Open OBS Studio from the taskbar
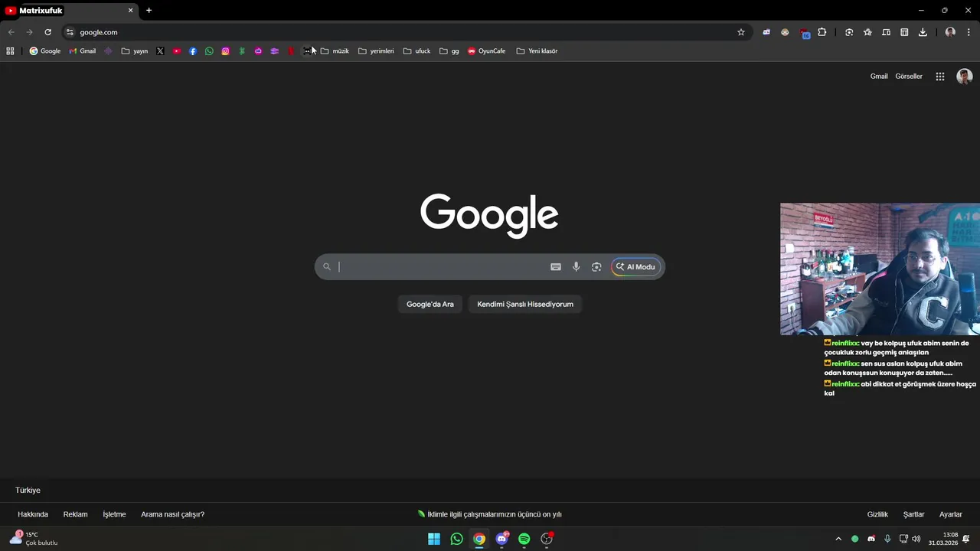Image resolution: width=980 pixels, height=551 pixels. pyautogui.click(x=547, y=539)
